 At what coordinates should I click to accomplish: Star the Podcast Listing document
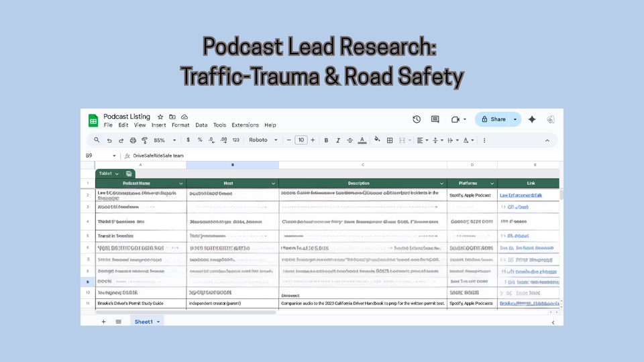pyautogui.click(x=160, y=117)
